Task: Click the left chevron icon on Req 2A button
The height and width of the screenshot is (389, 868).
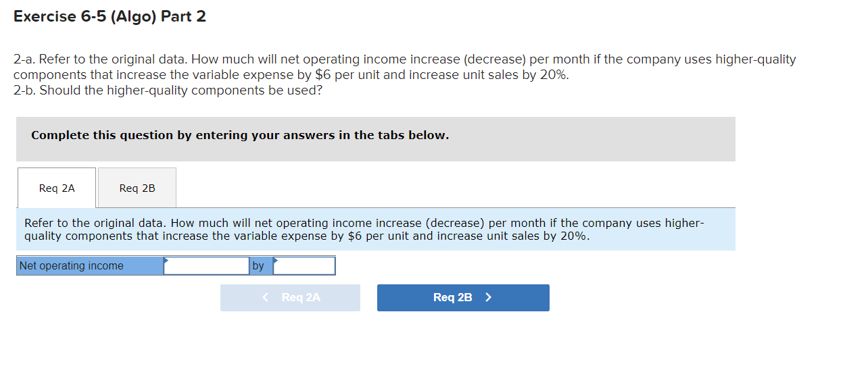Action: [x=265, y=297]
